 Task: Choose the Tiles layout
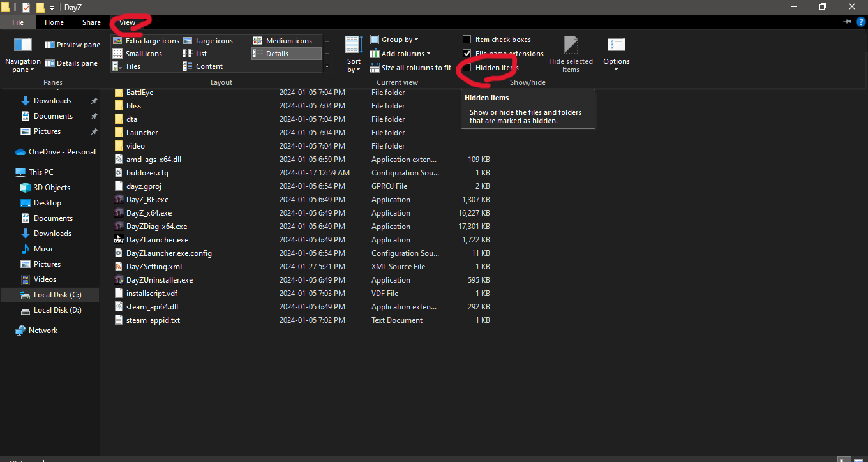pyautogui.click(x=126, y=66)
